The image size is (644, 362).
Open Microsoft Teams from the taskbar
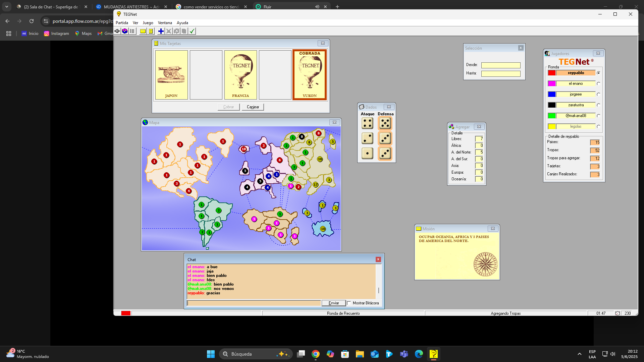(404, 354)
